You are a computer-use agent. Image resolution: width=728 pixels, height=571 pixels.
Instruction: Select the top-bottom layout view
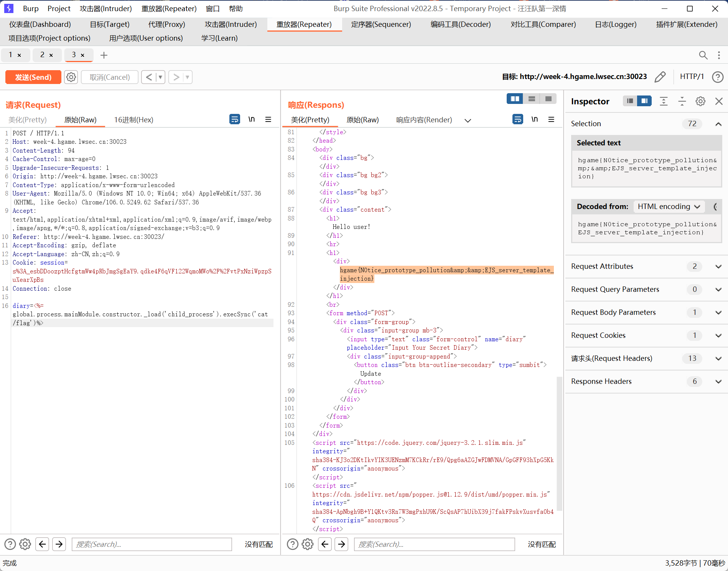pyautogui.click(x=532, y=99)
